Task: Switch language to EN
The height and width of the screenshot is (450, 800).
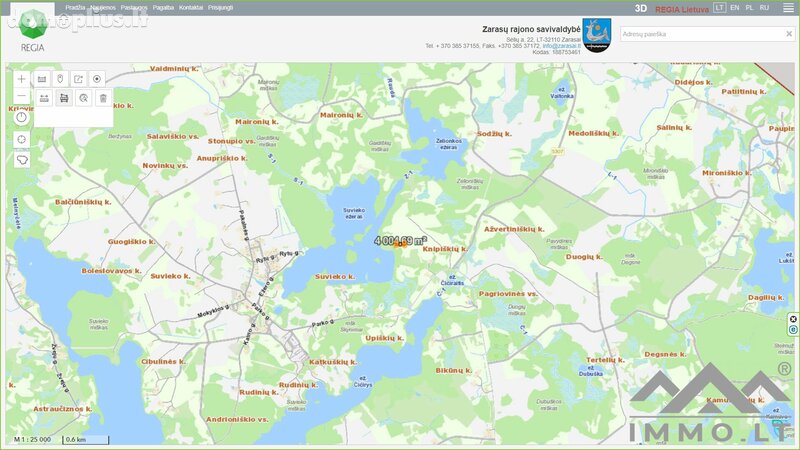Action: (735, 8)
